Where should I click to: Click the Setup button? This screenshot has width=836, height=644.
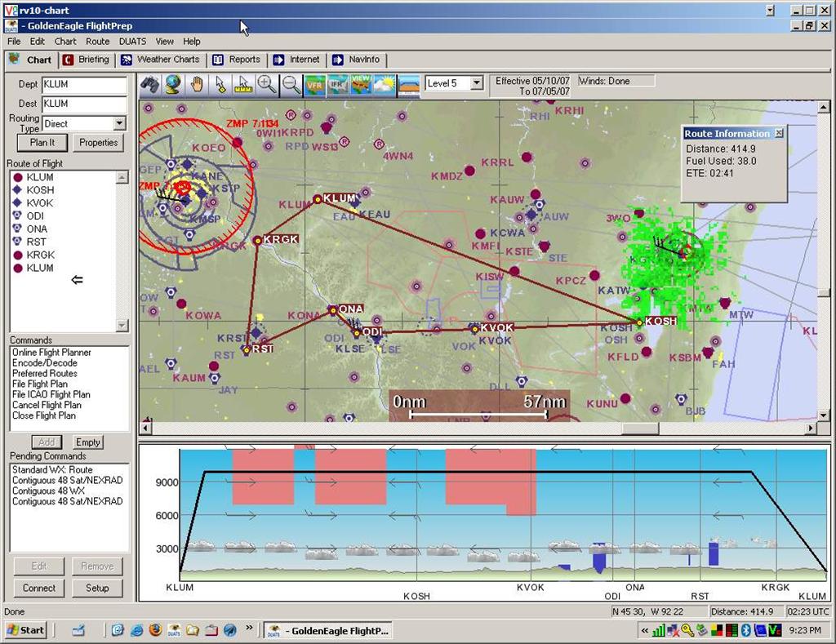(97, 588)
